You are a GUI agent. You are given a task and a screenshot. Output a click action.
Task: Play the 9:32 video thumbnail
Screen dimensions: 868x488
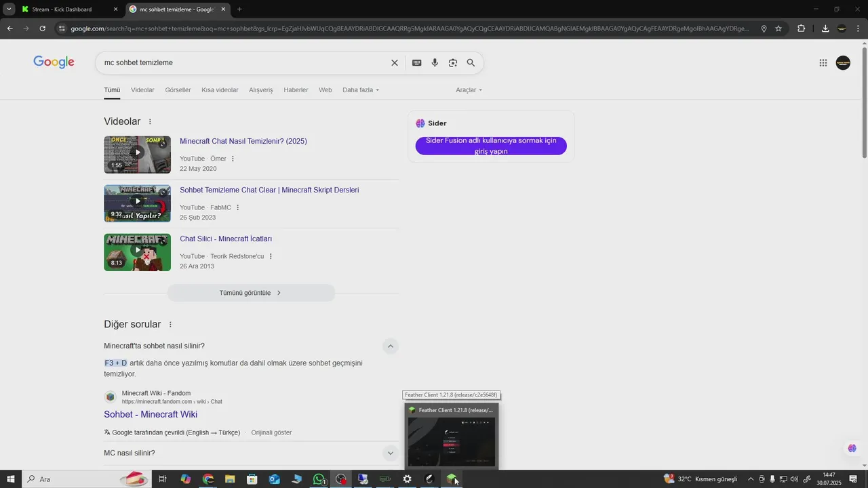point(137,203)
